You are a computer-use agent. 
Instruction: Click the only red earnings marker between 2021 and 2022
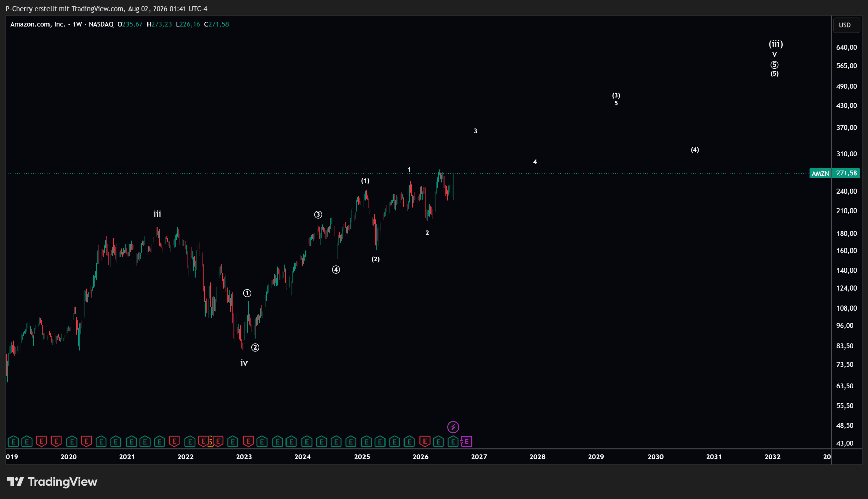174,441
